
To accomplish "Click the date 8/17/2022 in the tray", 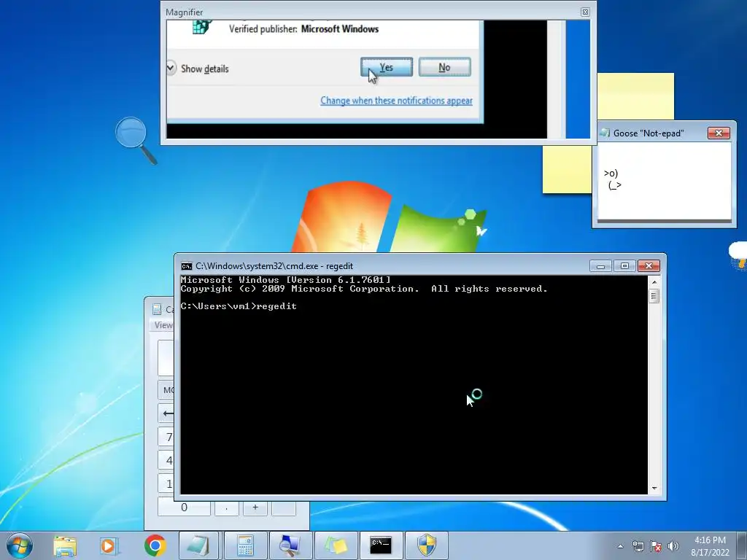I will click(710, 553).
